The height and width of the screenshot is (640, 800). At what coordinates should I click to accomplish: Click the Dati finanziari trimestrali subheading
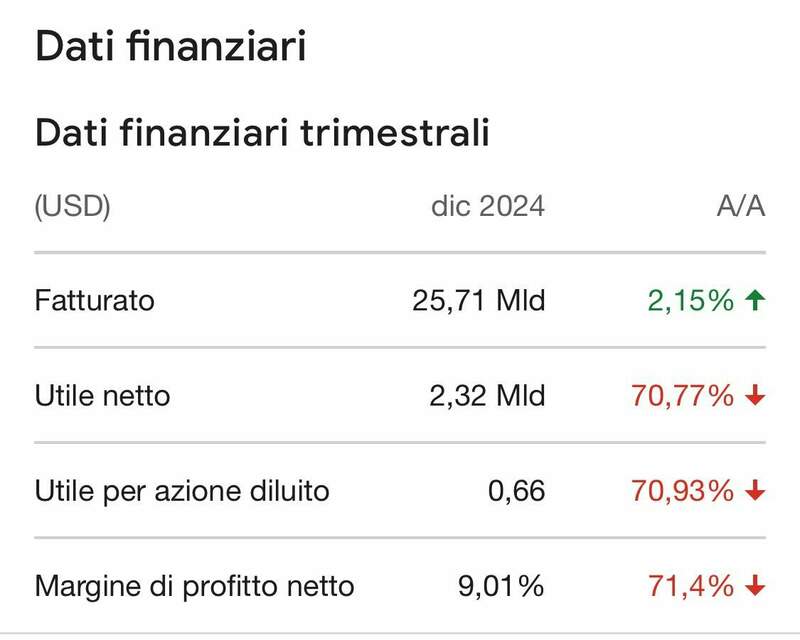click(x=262, y=132)
